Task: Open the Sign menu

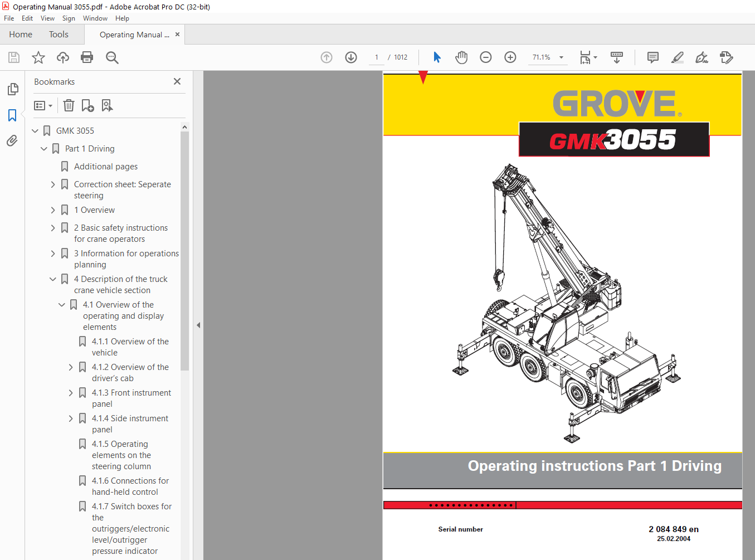Action: tap(69, 18)
